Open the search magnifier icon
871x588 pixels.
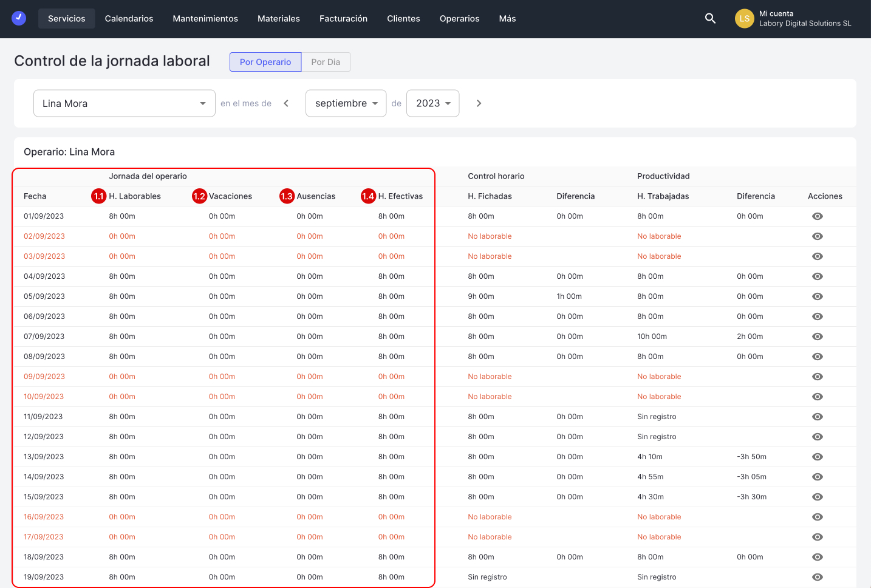pyautogui.click(x=710, y=18)
